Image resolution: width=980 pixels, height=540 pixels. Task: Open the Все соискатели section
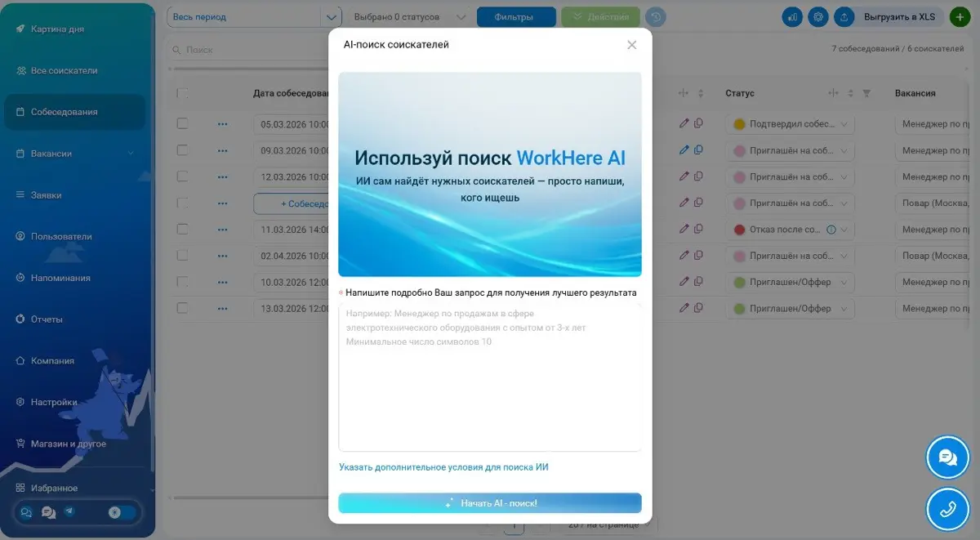click(x=64, y=71)
